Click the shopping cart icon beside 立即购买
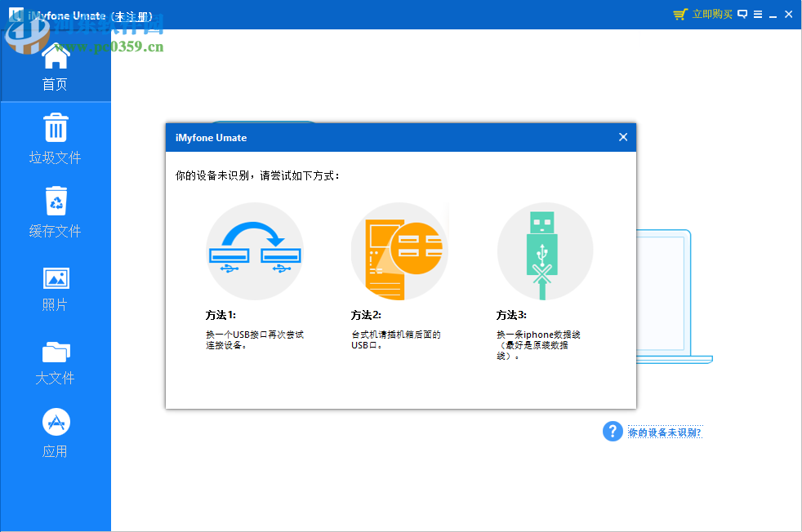 [x=679, y=14]
